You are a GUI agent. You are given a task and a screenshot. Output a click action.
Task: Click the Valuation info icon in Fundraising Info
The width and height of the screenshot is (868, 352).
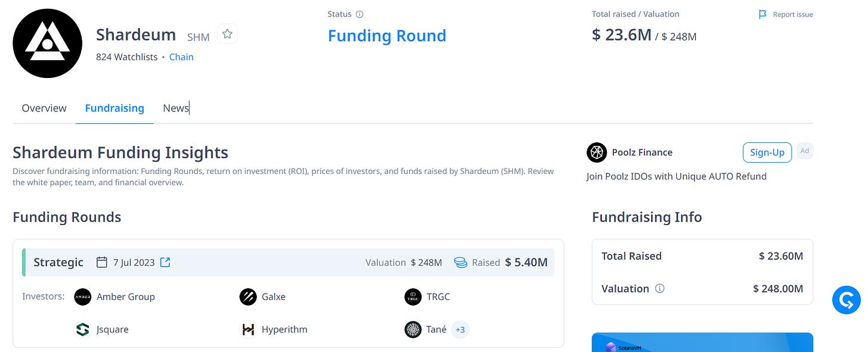pos(660,288)
